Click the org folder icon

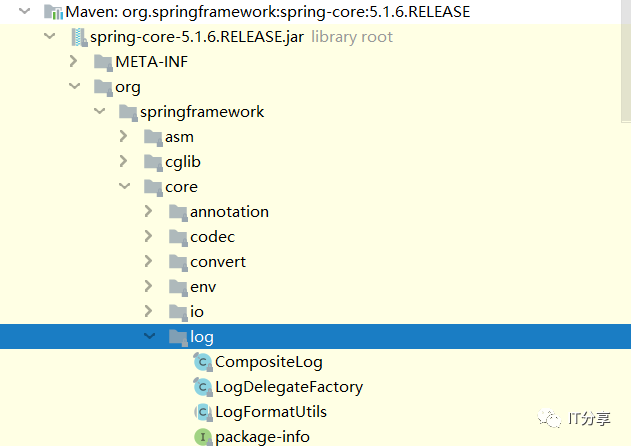(x=103, y=88)
